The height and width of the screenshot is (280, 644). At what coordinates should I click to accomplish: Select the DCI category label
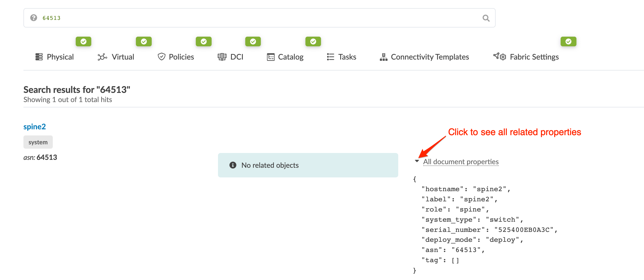click(x=237, y=57)
